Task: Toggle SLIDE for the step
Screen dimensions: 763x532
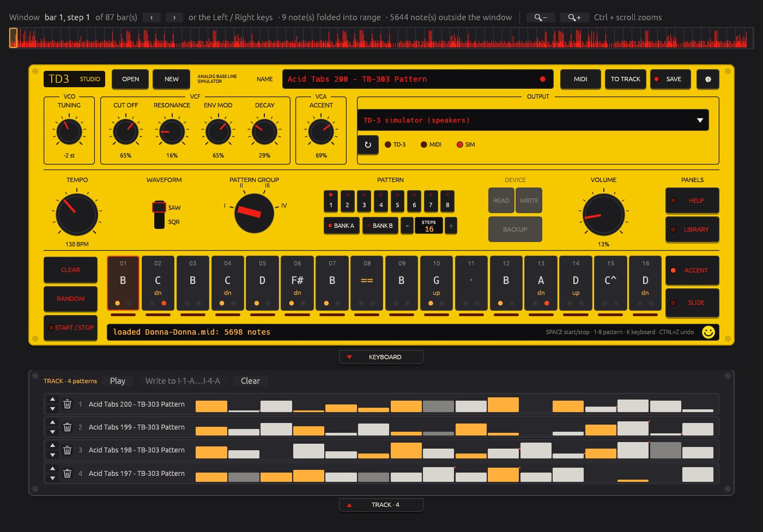Action: 692,303
